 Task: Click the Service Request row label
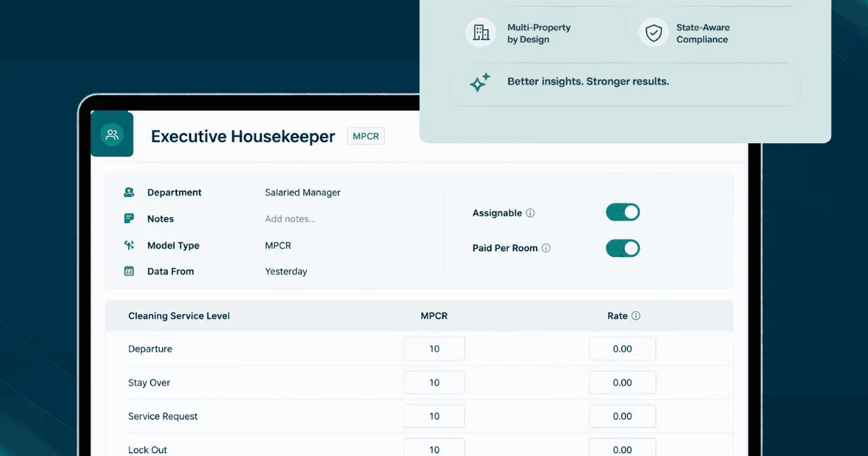coord(163,416)
